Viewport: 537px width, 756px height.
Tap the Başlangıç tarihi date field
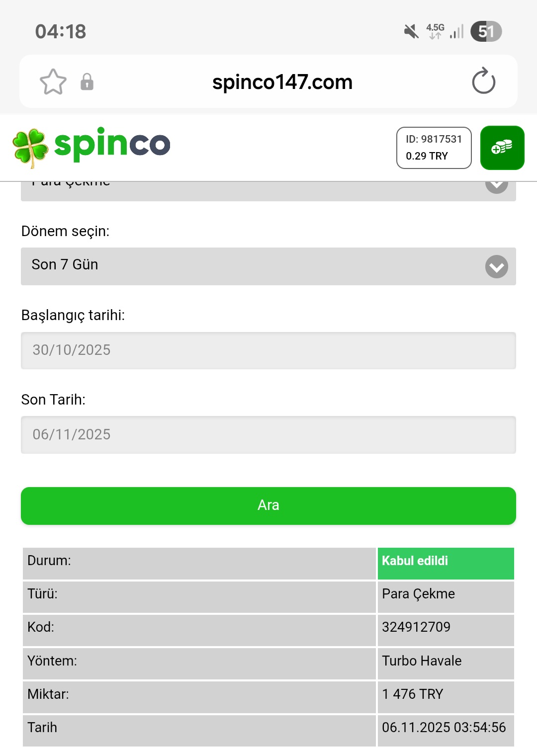click(268, 350)
